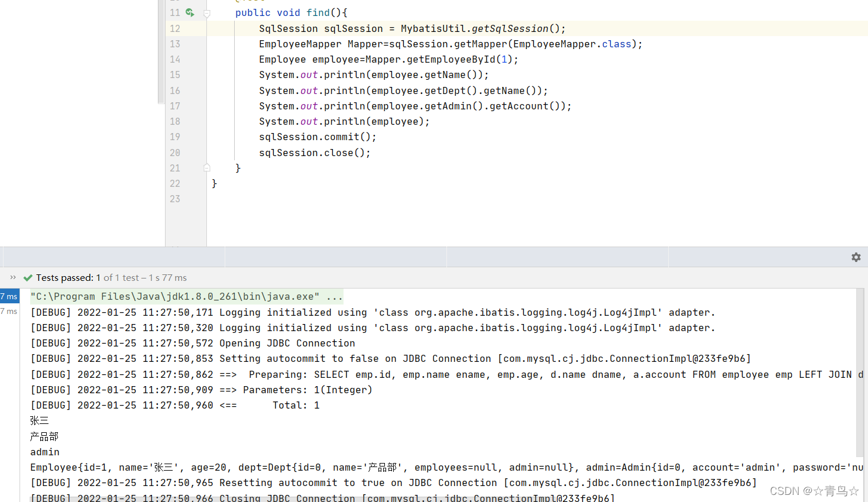Select the highlighted 7 ms test entry
Viewport: 868px width, 502px height.
pos(9,296)
